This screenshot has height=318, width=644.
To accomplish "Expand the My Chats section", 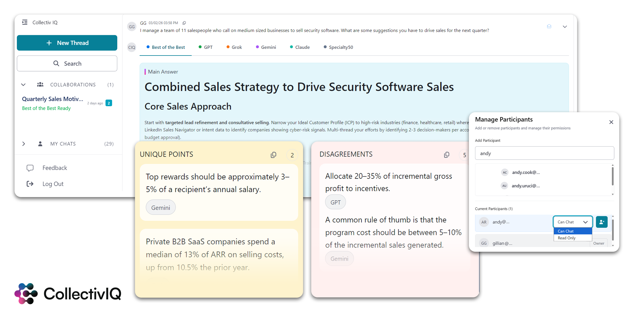I will [24, 144].
